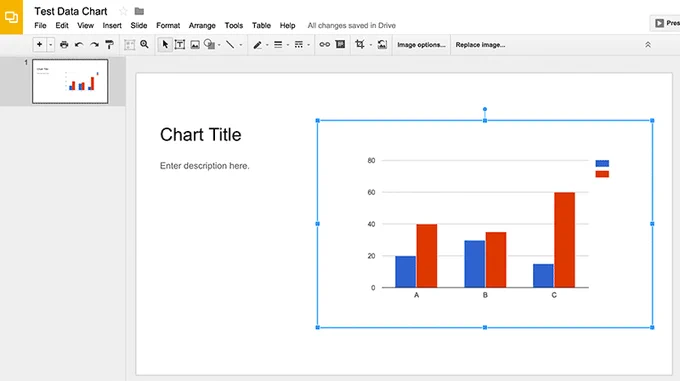Open the View menu
The width and height of the screenshot is (680, 381).
[x=85, y=26]
